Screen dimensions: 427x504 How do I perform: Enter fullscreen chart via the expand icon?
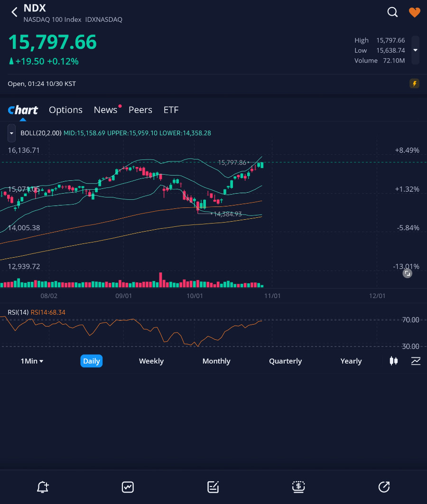coord(407,273)
